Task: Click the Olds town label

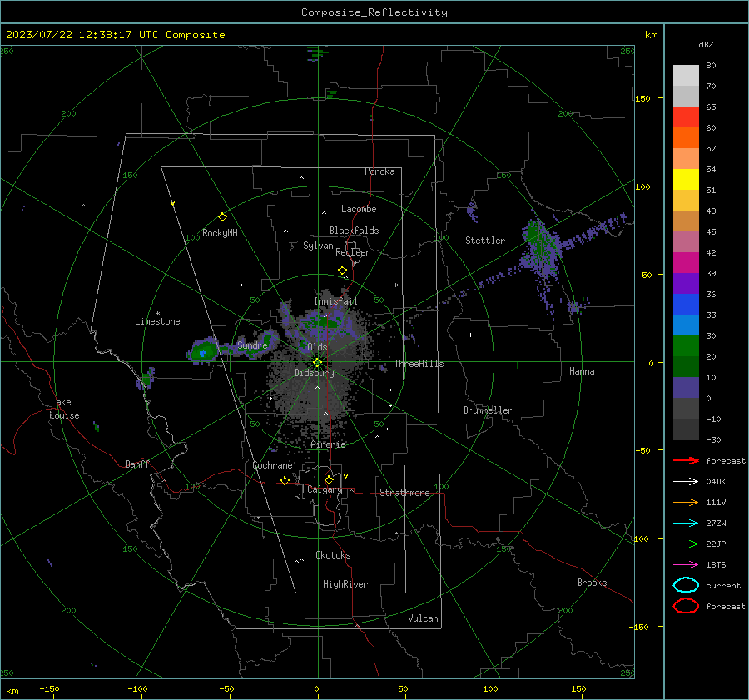Action: [x=317, y=347]
